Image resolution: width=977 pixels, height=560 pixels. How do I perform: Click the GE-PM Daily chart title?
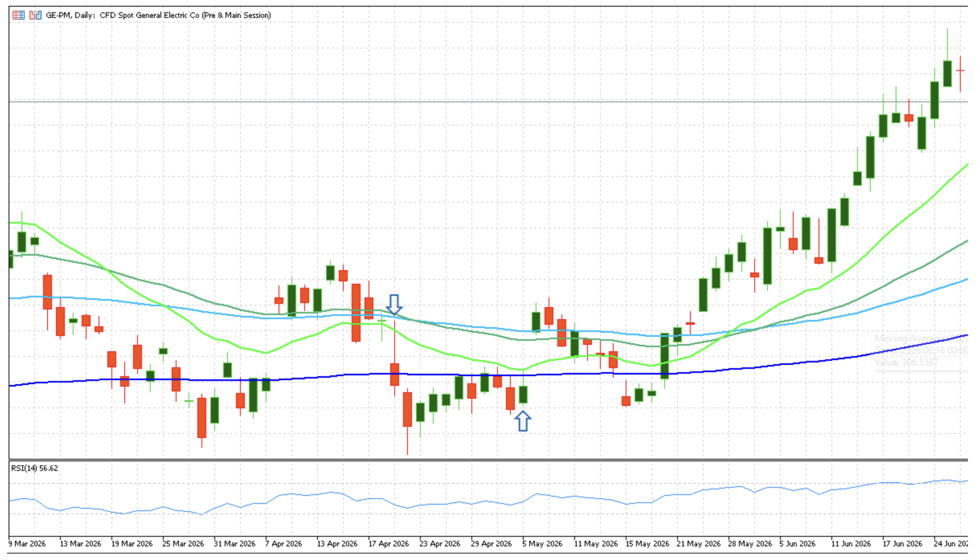click(158, 15)
